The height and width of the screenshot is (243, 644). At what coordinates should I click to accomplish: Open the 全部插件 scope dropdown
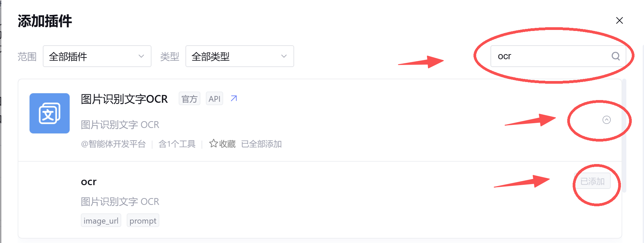97,56
